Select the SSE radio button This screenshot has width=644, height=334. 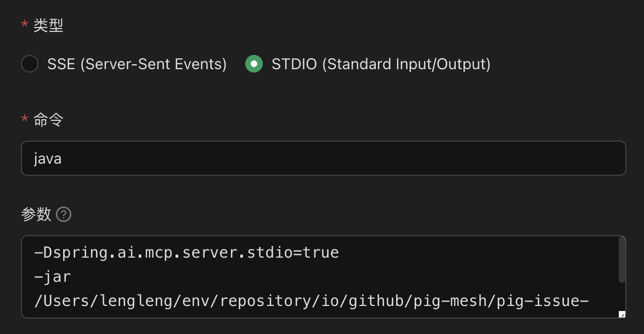(x=30, y=64)
